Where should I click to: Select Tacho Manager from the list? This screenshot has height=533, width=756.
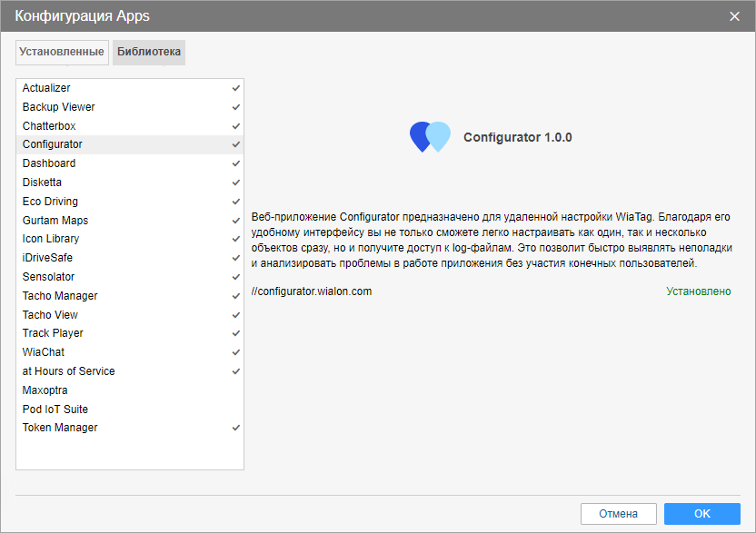60,296
